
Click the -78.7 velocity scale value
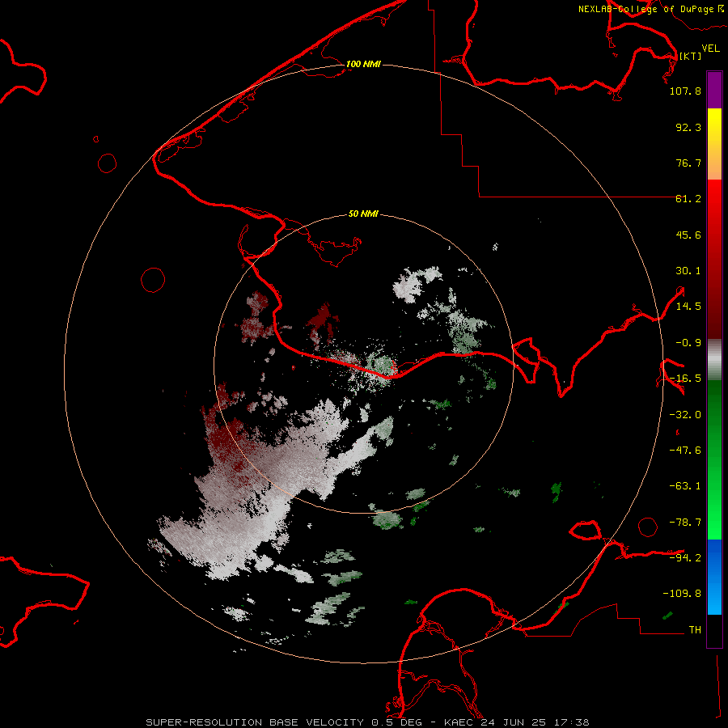(685, 523)
